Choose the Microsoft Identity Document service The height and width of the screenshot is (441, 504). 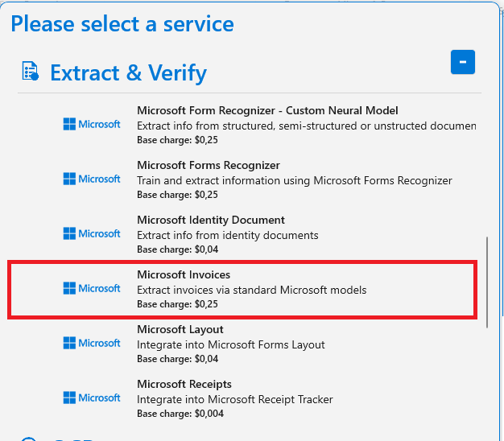point(211,220)
